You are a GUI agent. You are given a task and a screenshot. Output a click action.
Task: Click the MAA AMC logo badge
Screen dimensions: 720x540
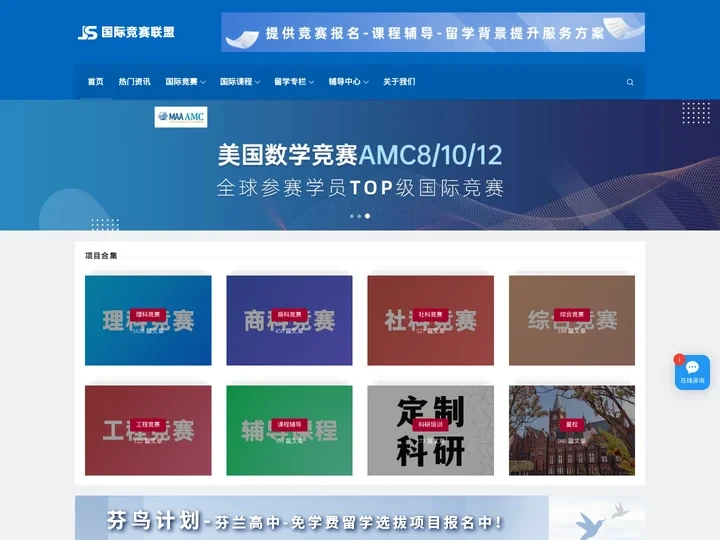[181, 117]
